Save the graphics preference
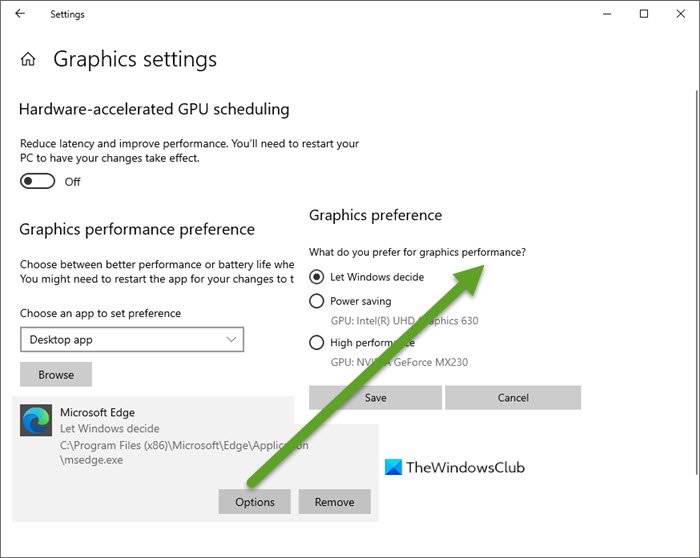This screenshot has width=700, height=558. (375, 397)
